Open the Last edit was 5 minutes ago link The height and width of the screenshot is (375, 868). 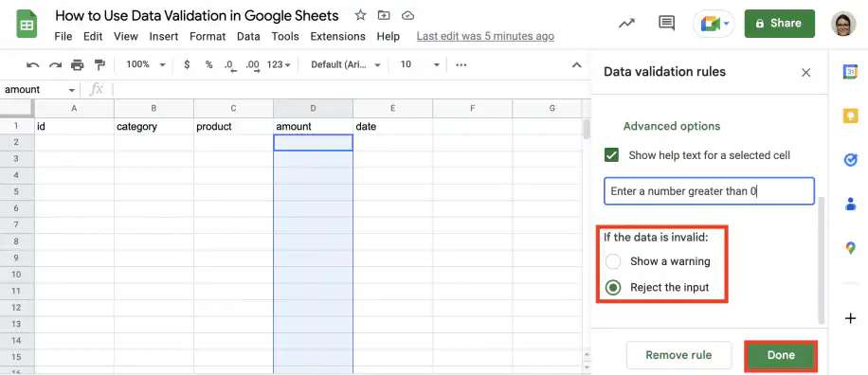tap(485, 37)
